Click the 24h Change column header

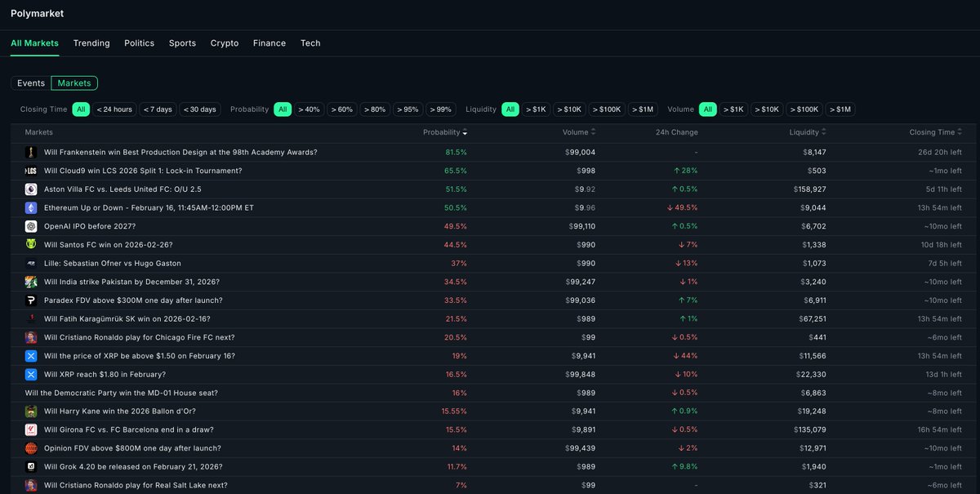click(x=677, y=132)
